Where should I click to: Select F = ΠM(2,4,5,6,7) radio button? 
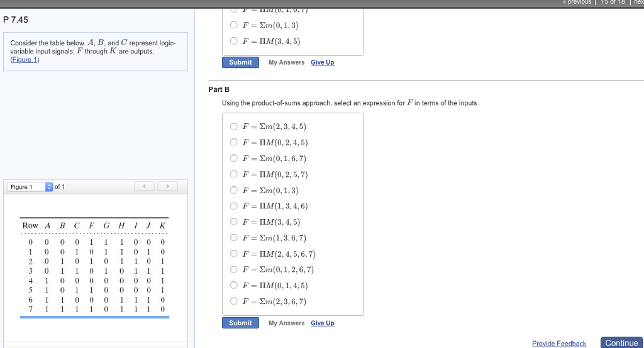[233, 254]
